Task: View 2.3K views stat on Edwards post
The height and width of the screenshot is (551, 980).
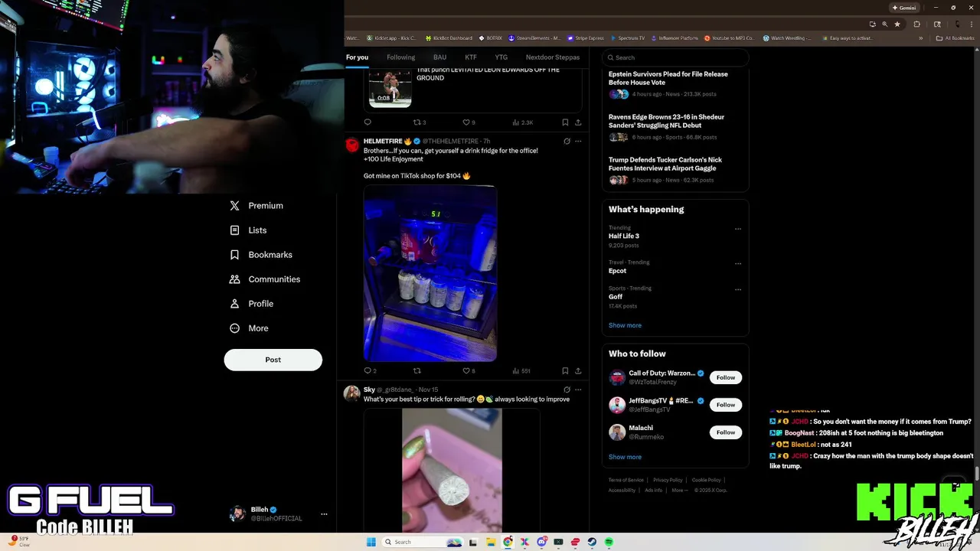Action: click(x=522, y=122)
